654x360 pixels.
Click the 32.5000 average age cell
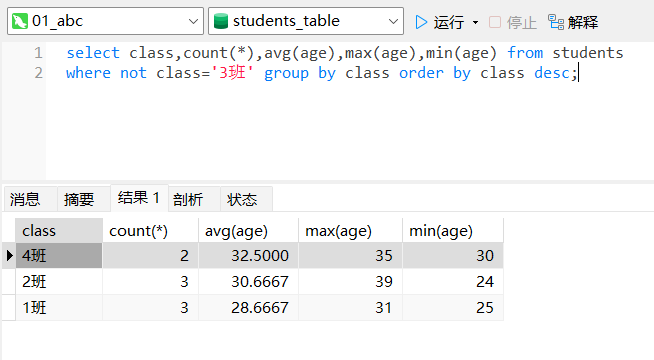[248, 255]
